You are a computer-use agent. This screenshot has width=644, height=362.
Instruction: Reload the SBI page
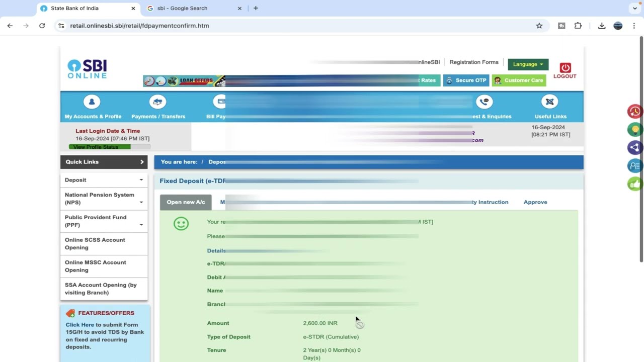[x=42, y=26]
